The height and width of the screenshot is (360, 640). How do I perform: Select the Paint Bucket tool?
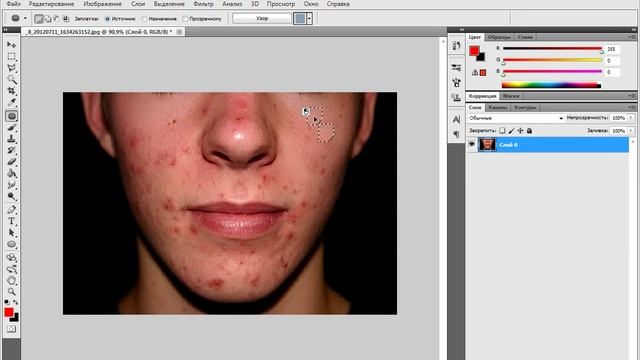coord(11,173)
